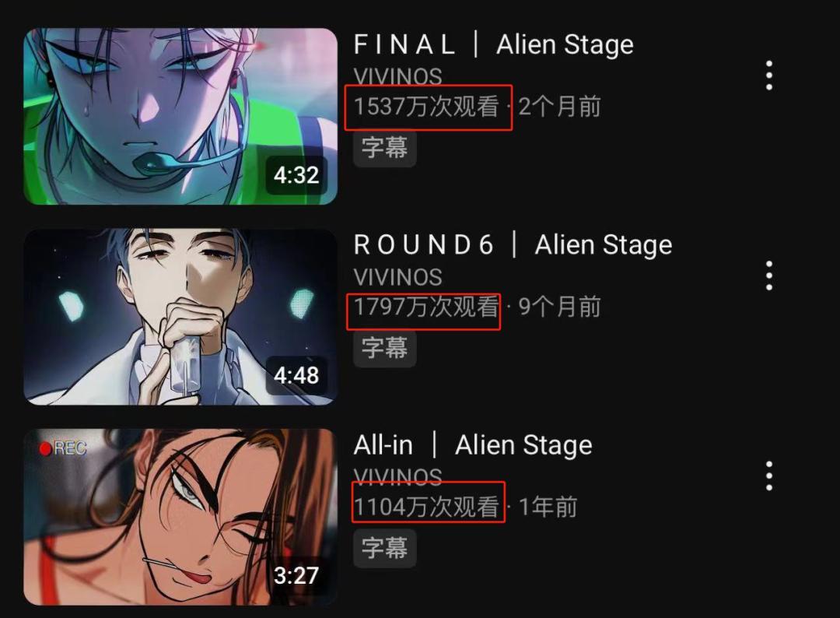Click the 4:48 duration badge

296,375
